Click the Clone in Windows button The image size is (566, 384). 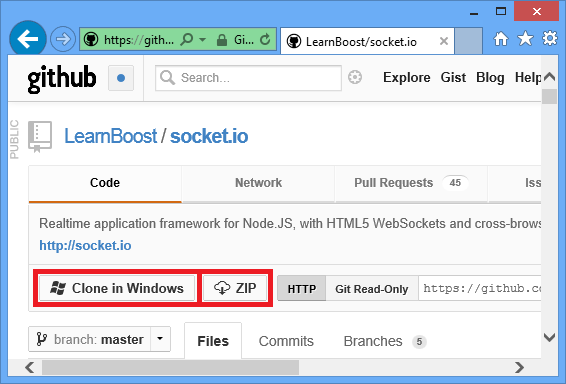tap(117, 288)
